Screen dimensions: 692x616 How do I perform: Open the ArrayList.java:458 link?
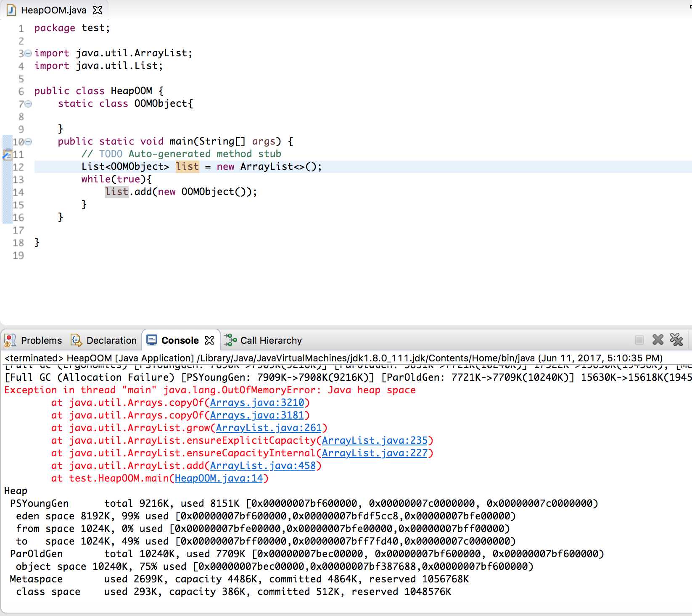pyautogui.click(x=263, y=466)
